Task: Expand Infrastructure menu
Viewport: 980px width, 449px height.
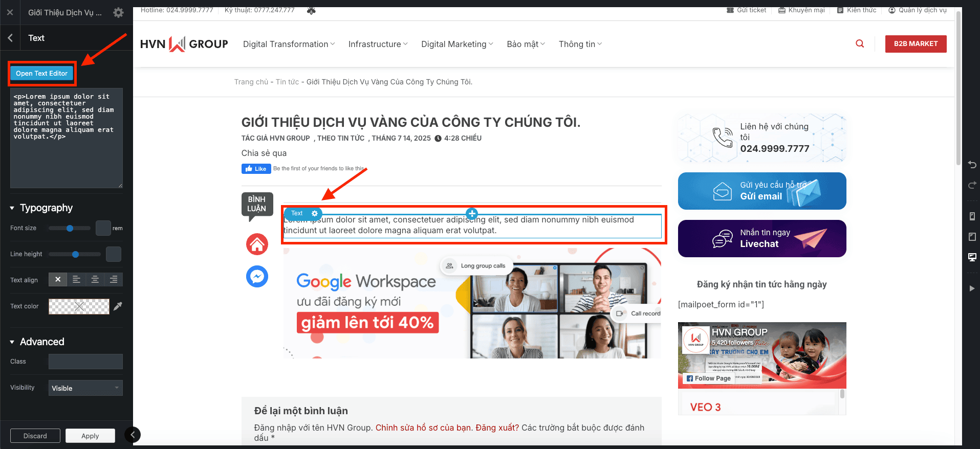Action: pyautogui.click(x=378, y=44)
